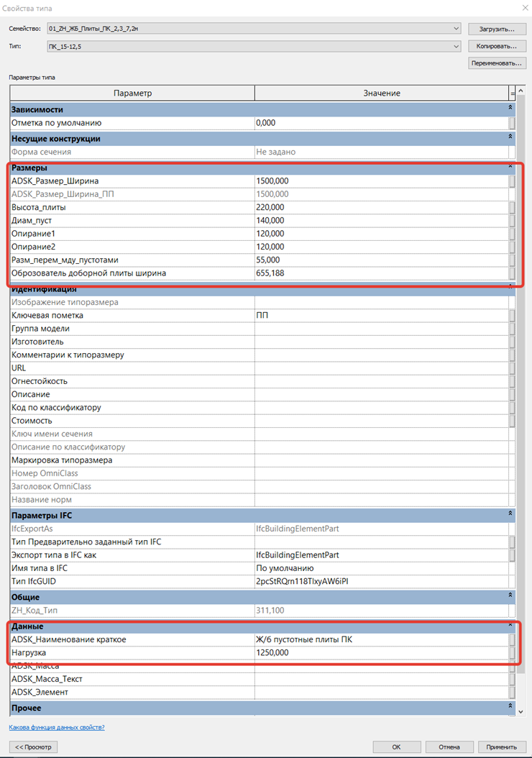Collapse the Данные group chevron
Viewport: 532px width, 758px height.
tap(510, 624)
